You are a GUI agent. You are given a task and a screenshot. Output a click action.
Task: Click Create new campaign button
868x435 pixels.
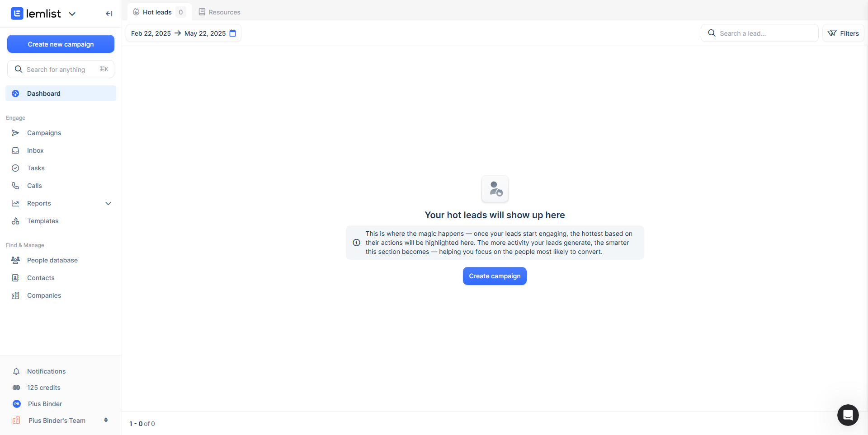click(61, 44)
